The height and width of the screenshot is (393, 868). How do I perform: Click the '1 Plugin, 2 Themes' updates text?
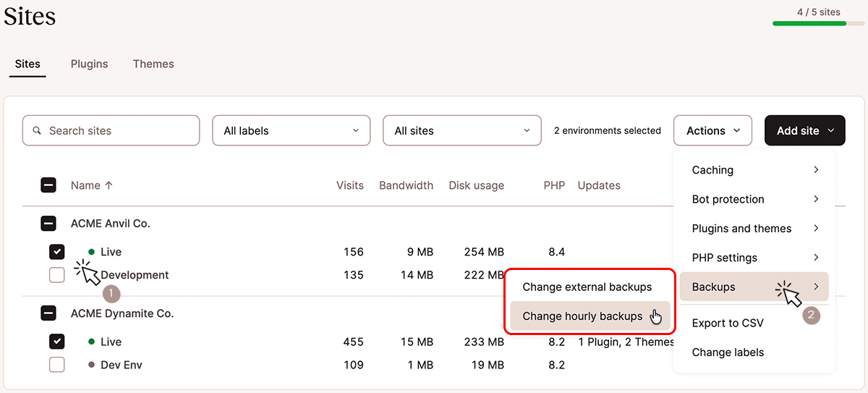click(626, 342)
